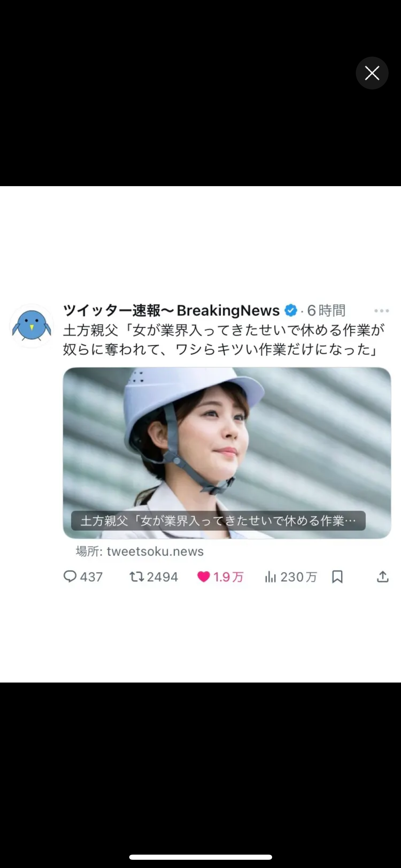Tap the article title caption overlay

coord(218,521)
